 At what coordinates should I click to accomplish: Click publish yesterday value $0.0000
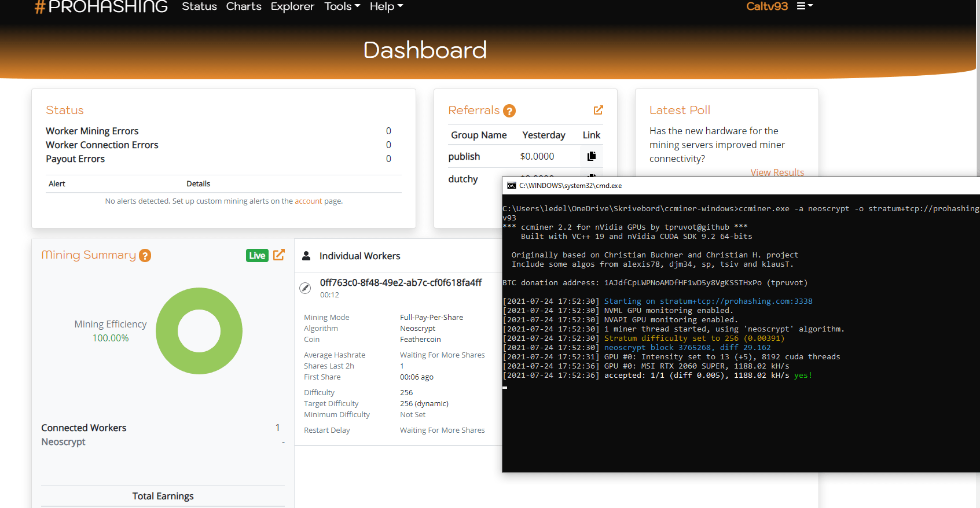tap(537, 156)
